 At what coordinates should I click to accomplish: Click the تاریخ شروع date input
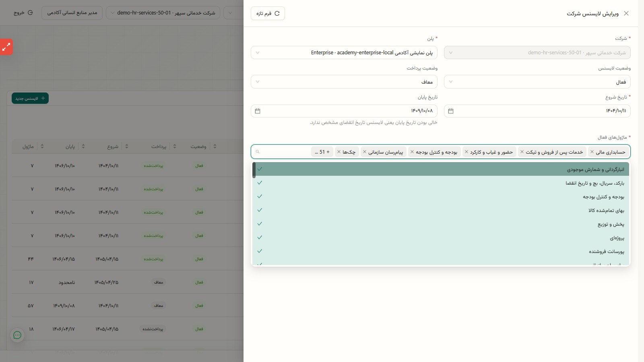[537, 111]
